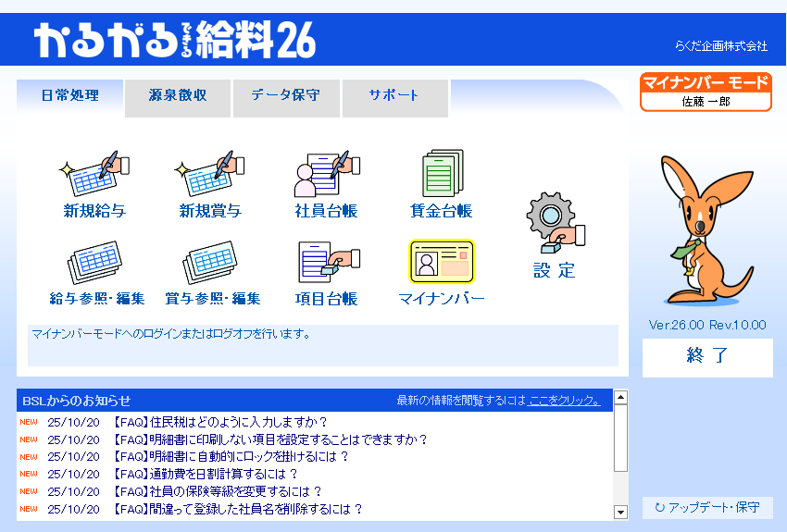Open the 新規給与 (new salary) icon
Image resolution: width=787 pixels, height=532 pixels.
(94, 174)
